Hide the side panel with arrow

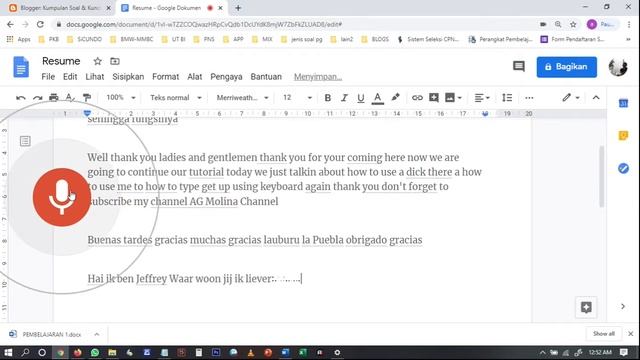click(x=623, y=306)
